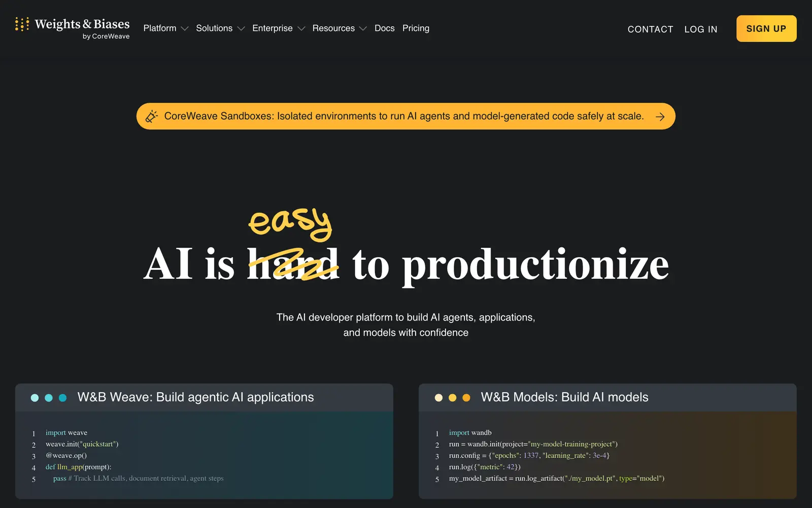The width and height of the screenshot is (812, 508).
Task: Click the my_model_artifact code line
Action: [557, 479]
